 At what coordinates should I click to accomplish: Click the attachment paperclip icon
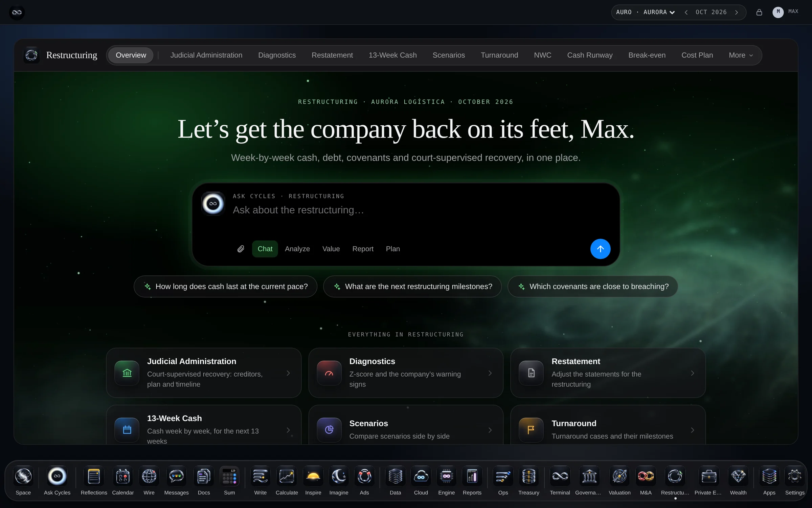point(241,249)
